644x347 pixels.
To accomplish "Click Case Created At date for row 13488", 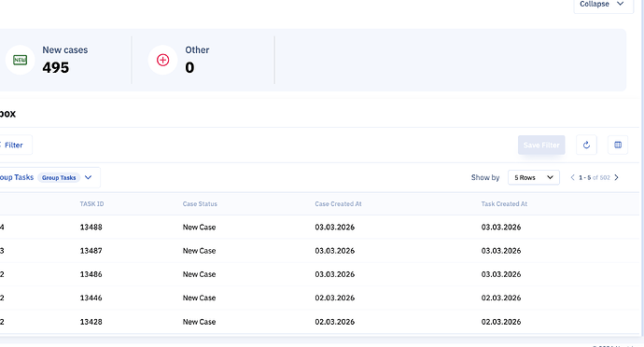I will coord(335,227).
